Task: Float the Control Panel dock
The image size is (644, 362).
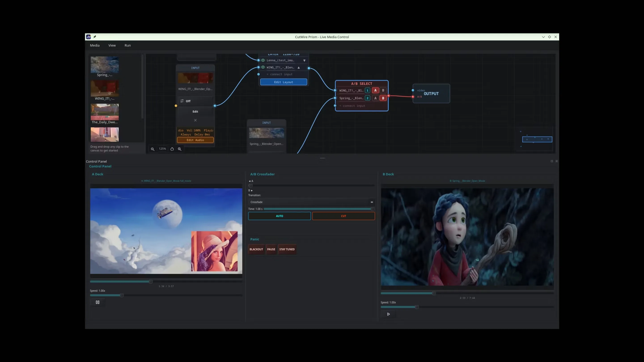Action: pyautogui.click(x=552, y=161)
